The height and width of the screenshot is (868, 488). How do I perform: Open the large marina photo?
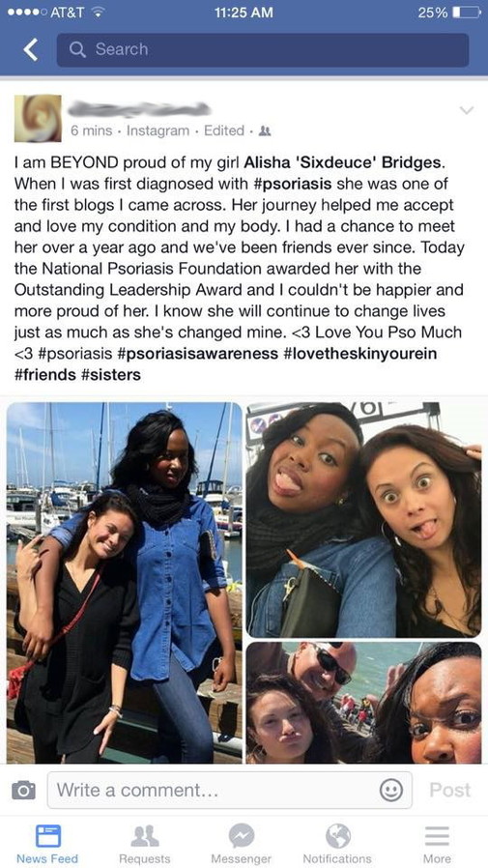tap(125, 582)
